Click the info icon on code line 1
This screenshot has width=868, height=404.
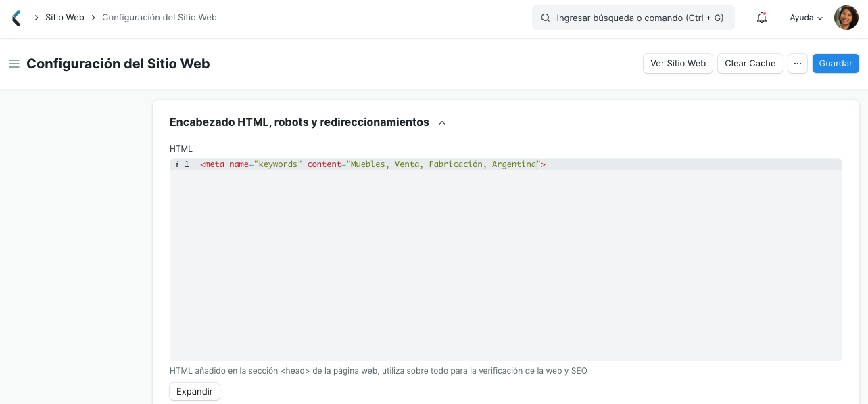tap(176, 164)
